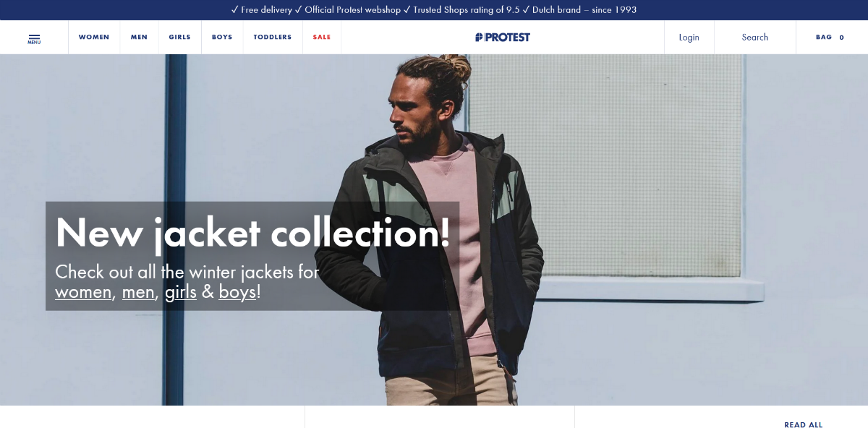The image size is (868, 428).
Task: Click the Read All link
Action: pos(804,424)
